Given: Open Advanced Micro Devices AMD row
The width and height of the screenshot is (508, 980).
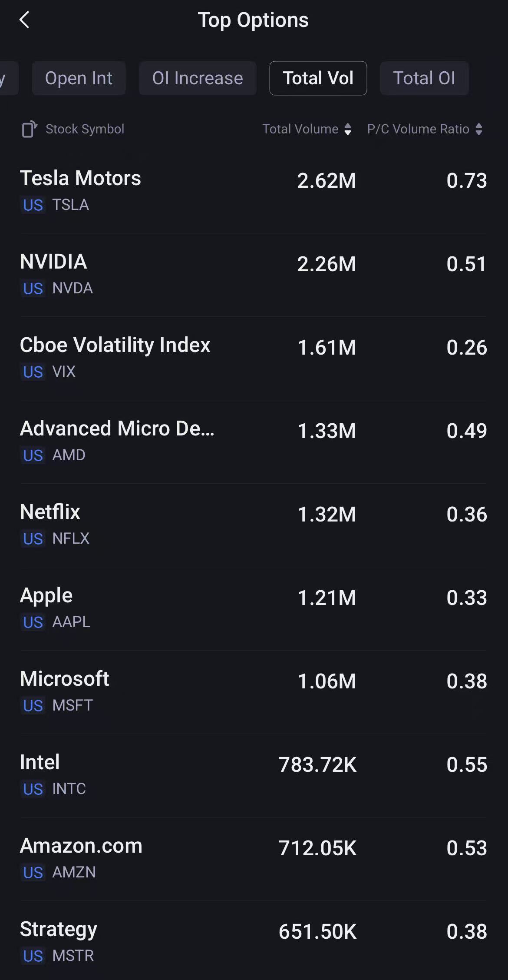Looking at the screenshot, I should 254,441.
